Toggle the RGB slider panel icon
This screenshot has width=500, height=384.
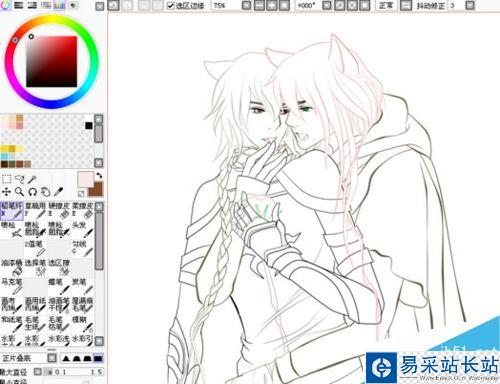pos(19,5)
